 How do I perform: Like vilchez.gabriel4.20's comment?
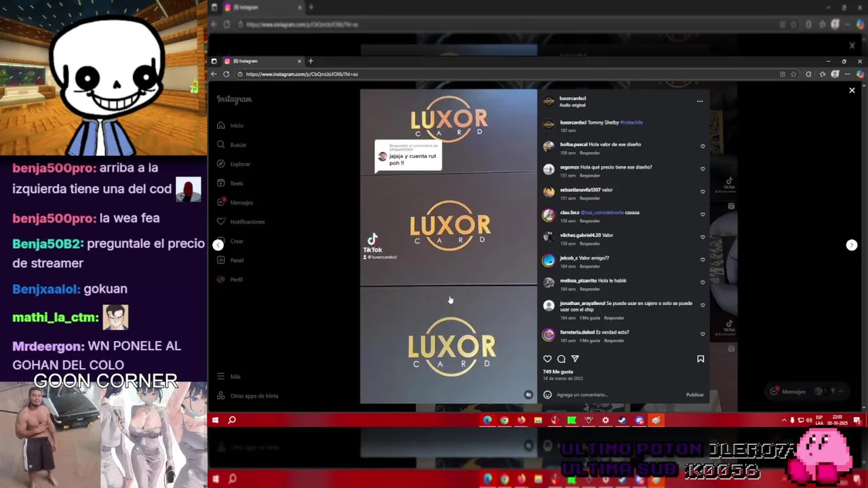[x=703, y=237]
